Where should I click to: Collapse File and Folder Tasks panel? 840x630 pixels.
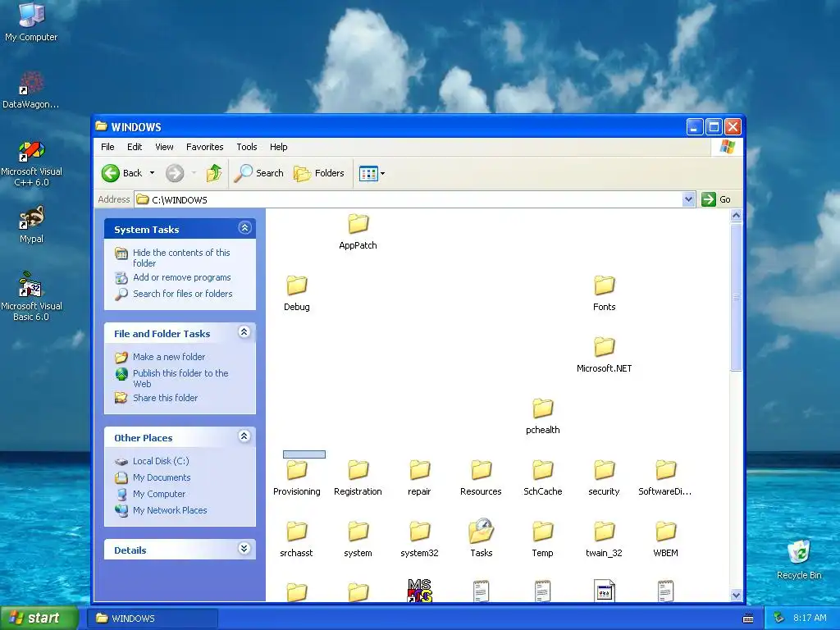(244, 332)
